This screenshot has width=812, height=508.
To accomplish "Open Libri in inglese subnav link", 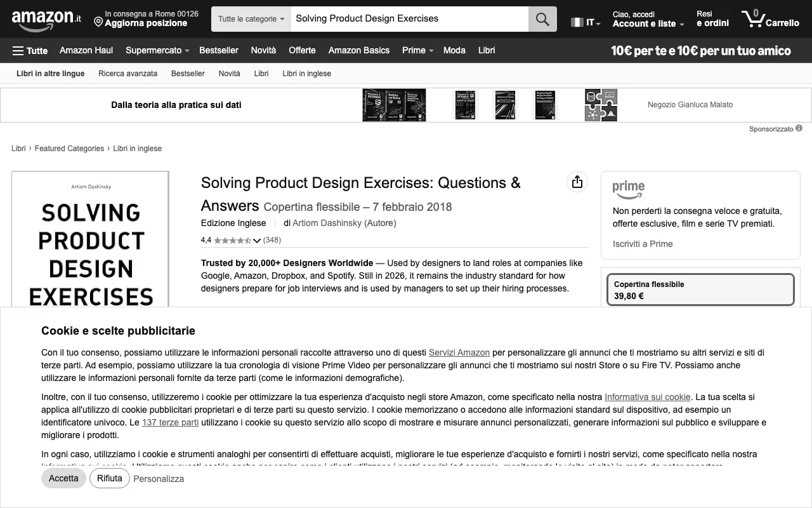I will (x=306, y=74).
